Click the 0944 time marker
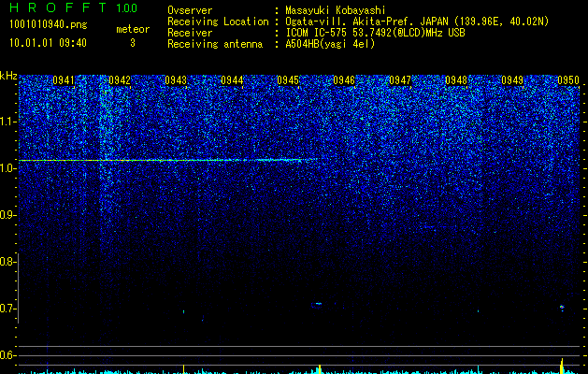Viewport: 588px width, 374px height. (x=232, y=80)
